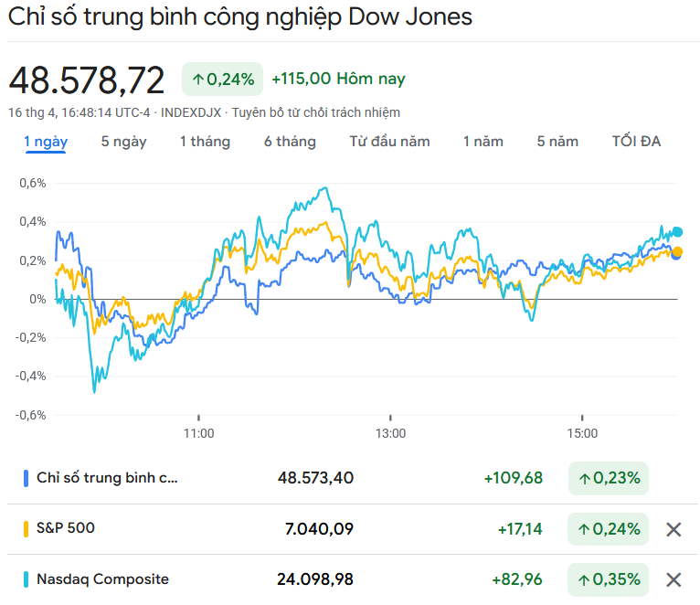Remove Nasdaq Composite comparison with X icon

point(673,579)
